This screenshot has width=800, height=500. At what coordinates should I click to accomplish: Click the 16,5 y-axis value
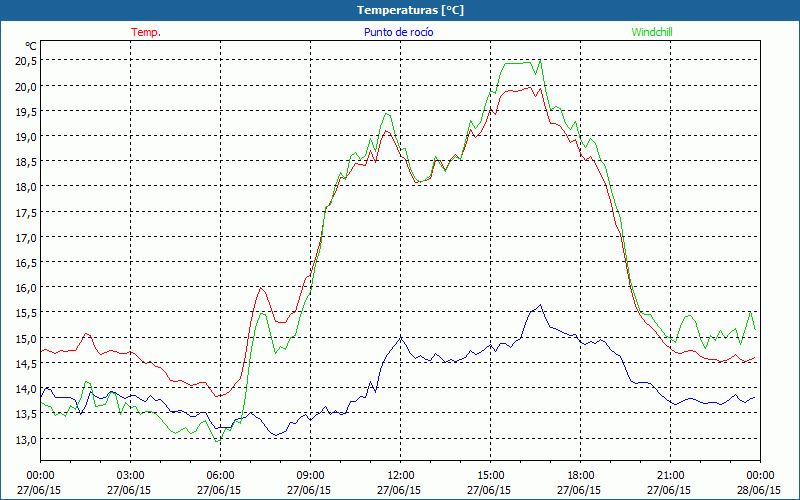(26, 263)
